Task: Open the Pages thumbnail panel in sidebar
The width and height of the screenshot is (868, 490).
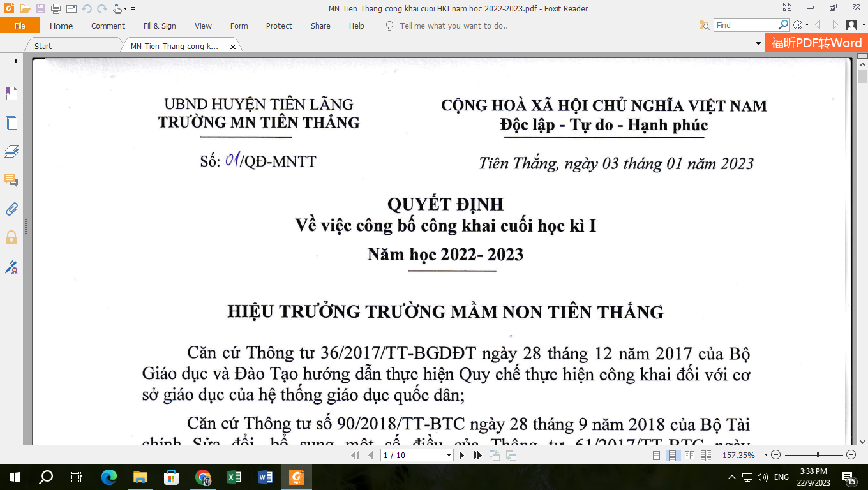Action: coord(11,123)
